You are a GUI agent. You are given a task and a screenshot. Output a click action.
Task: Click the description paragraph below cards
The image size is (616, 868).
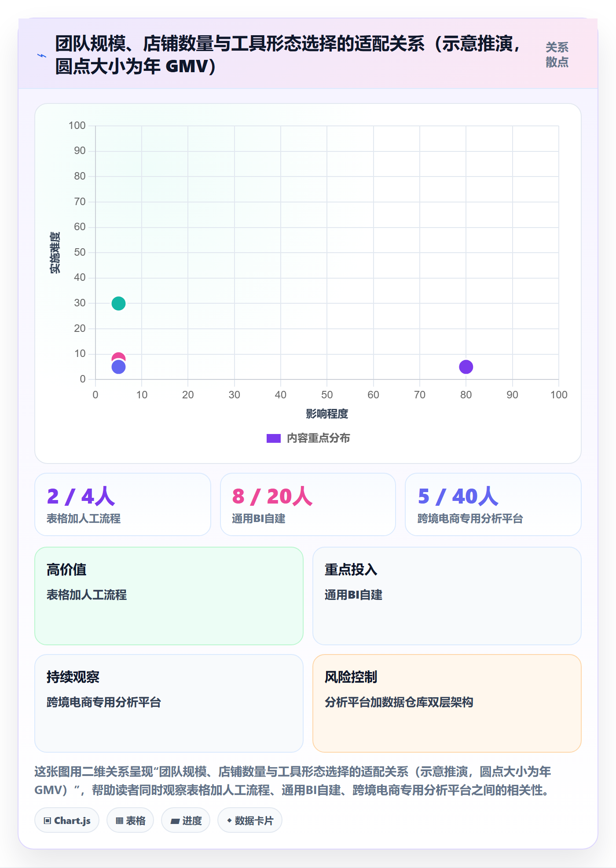tap(293, 781)
